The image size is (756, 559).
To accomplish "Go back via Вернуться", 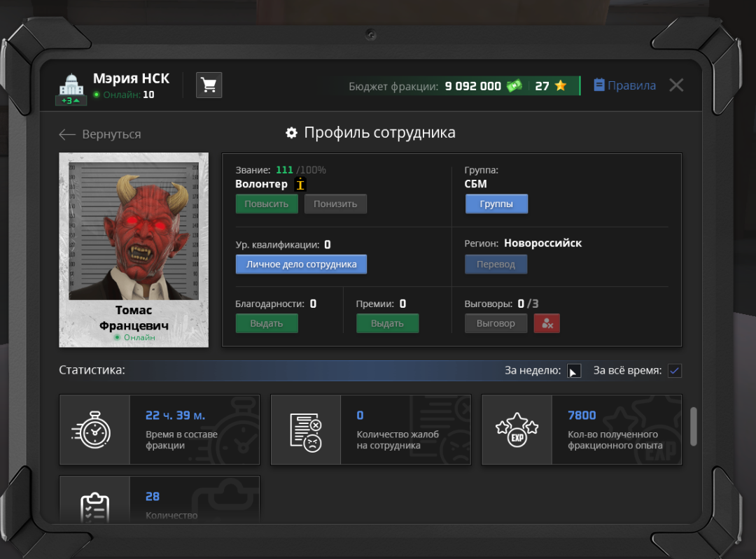I will [100, 134].
